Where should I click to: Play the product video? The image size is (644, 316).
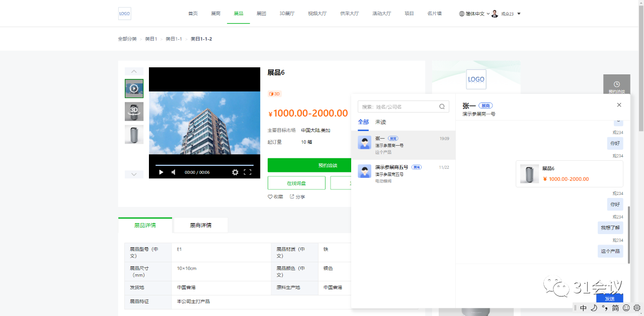click(161, 172)
